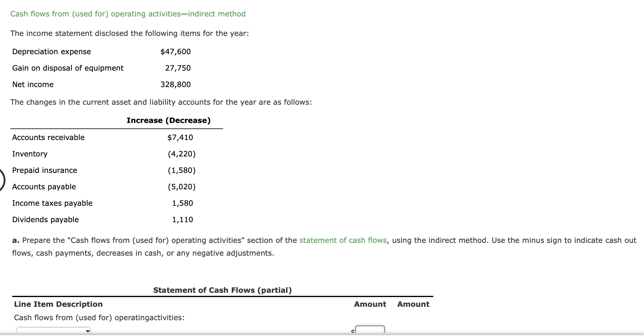644x336 pixels.
Task: Select the Line Item Description column header
Action: (58, 304)
